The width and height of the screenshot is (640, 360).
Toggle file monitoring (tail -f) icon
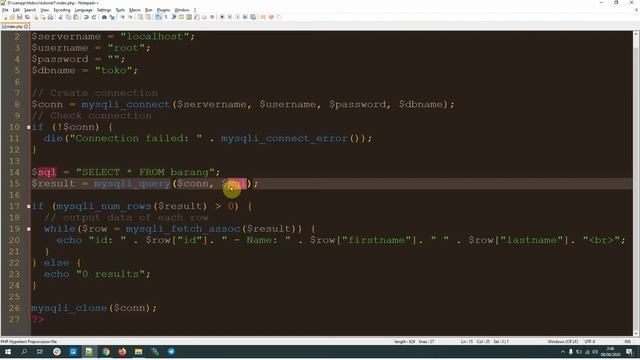(212, 17)
